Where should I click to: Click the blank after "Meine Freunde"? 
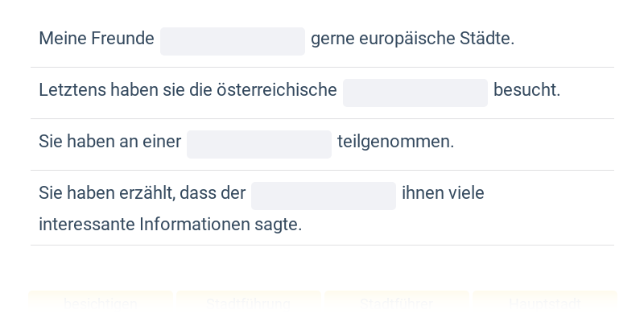coord(232,41)
